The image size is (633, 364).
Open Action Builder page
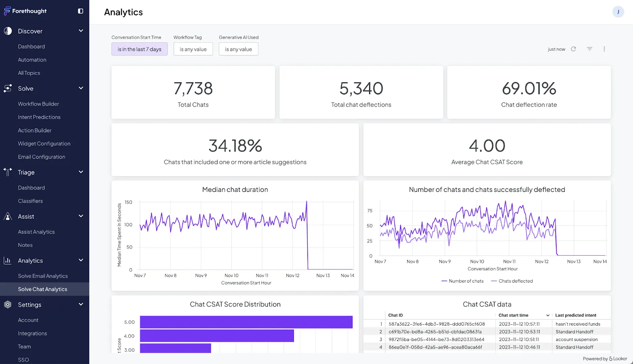[35, 130]
